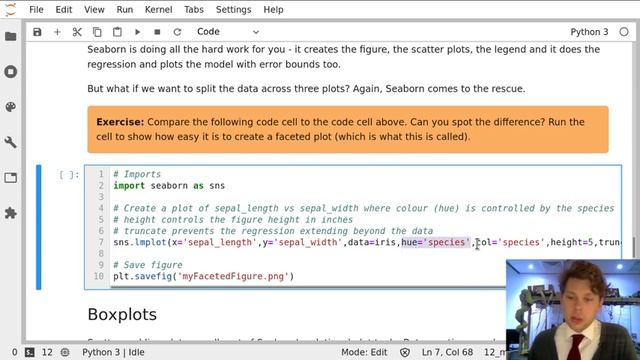640x360 pixels.
Task: Click the Python 3 kernel name button
Action: point(589,32)
